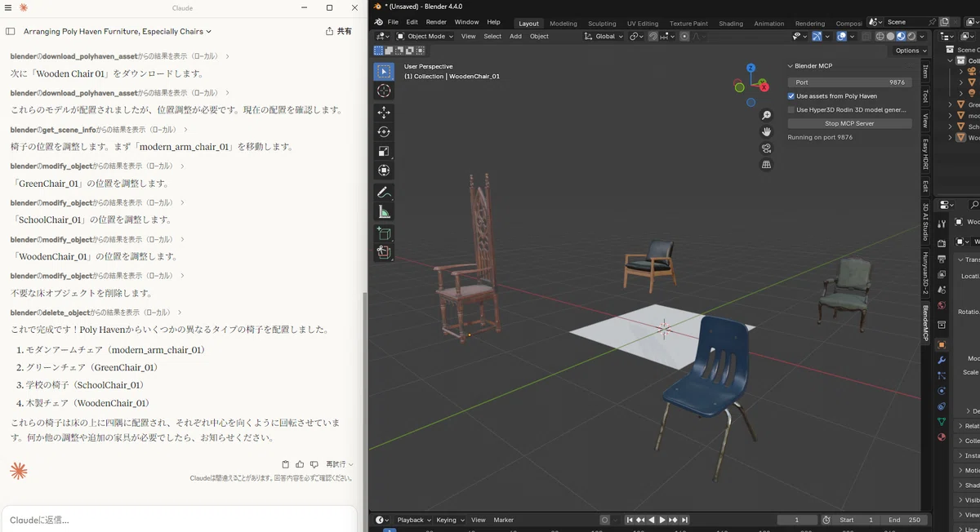Select the Annotate tool in Blender
Viewport: 980px width, 532px height.
click(384, 193)
